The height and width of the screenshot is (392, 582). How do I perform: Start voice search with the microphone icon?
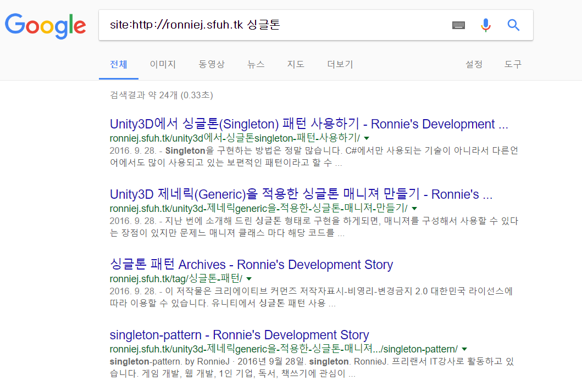coord(485,25)
